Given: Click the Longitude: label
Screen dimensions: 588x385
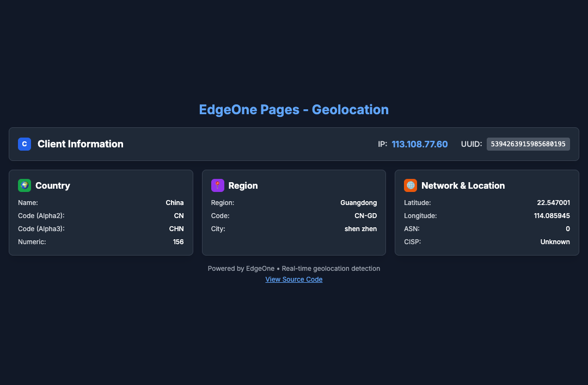Looking at the screenshot, I should click(x=420, y=216).
